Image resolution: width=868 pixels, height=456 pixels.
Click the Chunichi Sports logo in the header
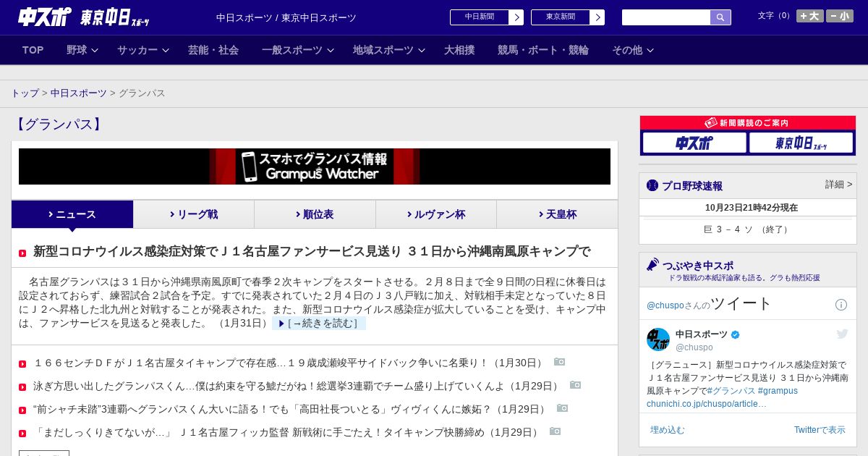tap(45, 17)
